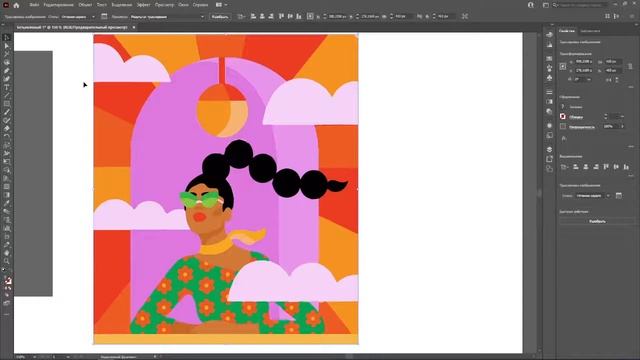Screen dimensions: 640x360
Task: Expand opacity slider arrow in Properties
Action: click(x=622, y=127)
